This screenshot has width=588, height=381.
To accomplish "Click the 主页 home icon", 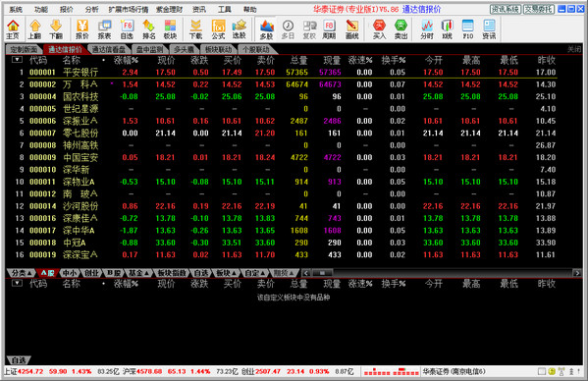I will pos(13,29).
